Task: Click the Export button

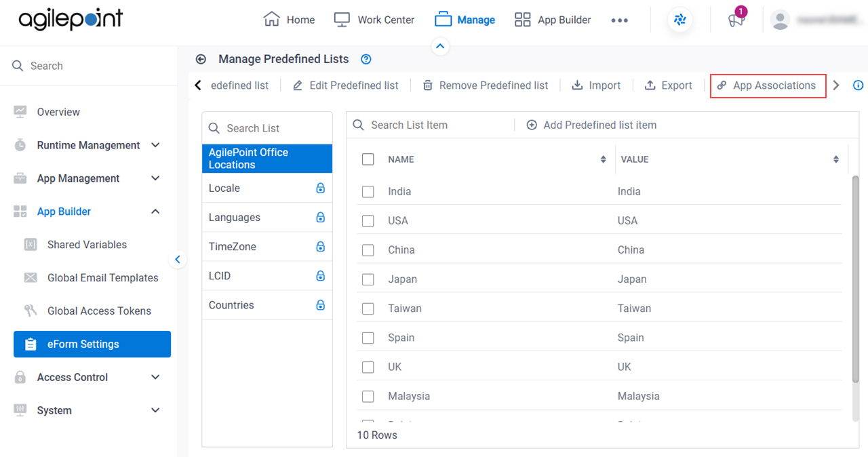Action: (x=669, y=85)
